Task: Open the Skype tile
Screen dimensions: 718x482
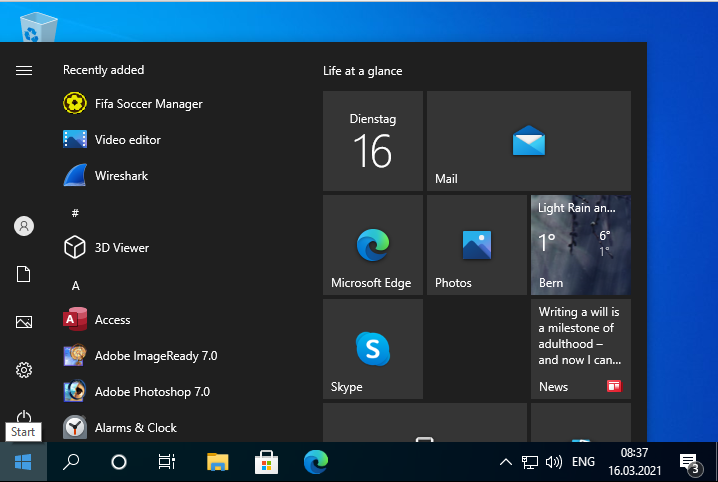Action: (372, 349)
